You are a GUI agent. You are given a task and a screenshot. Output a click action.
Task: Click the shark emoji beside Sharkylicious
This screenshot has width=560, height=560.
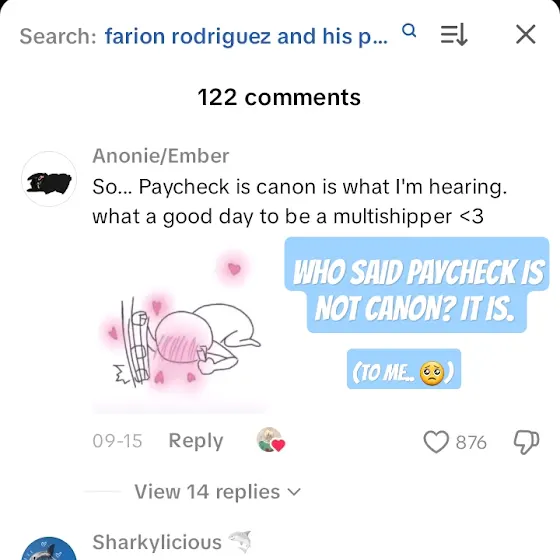click(240, 541)
